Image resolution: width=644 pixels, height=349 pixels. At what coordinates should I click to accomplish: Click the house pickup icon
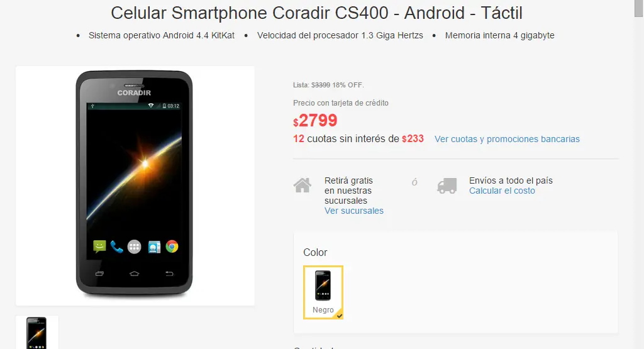click(303, 185)
